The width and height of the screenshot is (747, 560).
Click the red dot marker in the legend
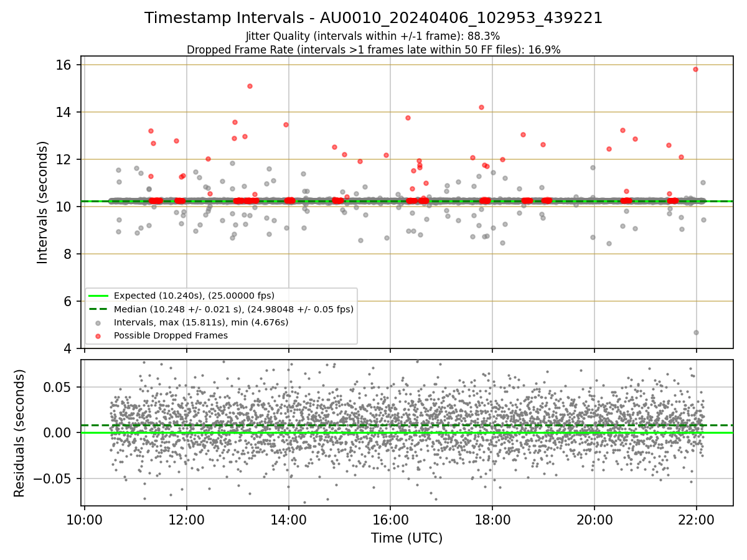tap(98, 336)
